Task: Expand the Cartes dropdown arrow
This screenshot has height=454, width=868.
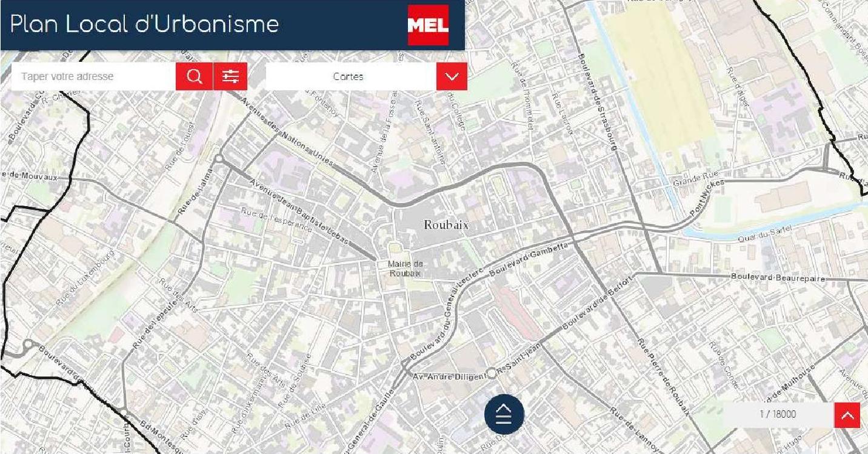Action: click(452, 76)
